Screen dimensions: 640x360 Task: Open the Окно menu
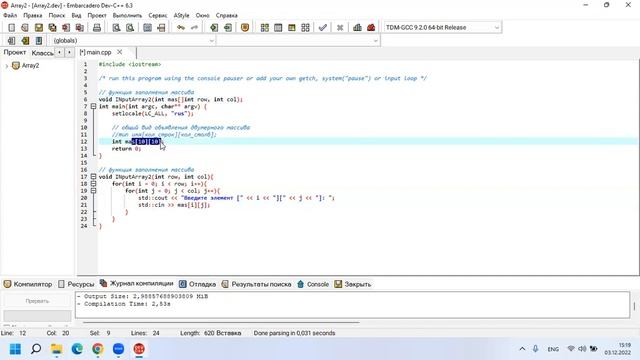coord(202,15)
